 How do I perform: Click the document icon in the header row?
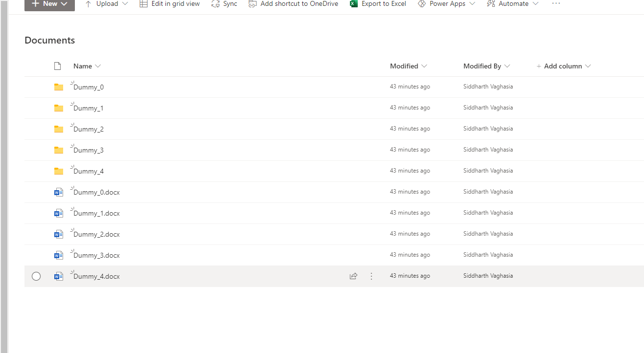click(57, 66)
